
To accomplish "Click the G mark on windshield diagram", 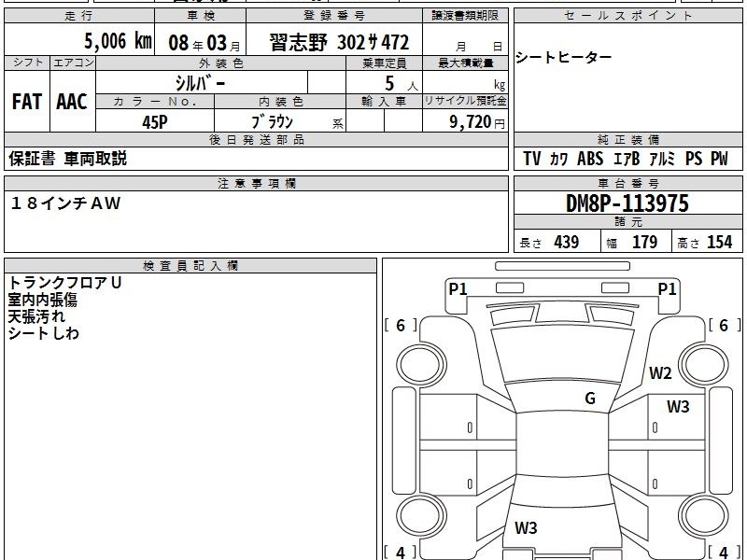I will tap(590, 398).
